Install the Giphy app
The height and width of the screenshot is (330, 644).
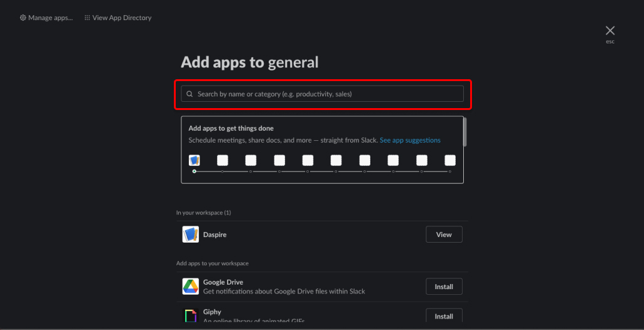pos(444,316)
